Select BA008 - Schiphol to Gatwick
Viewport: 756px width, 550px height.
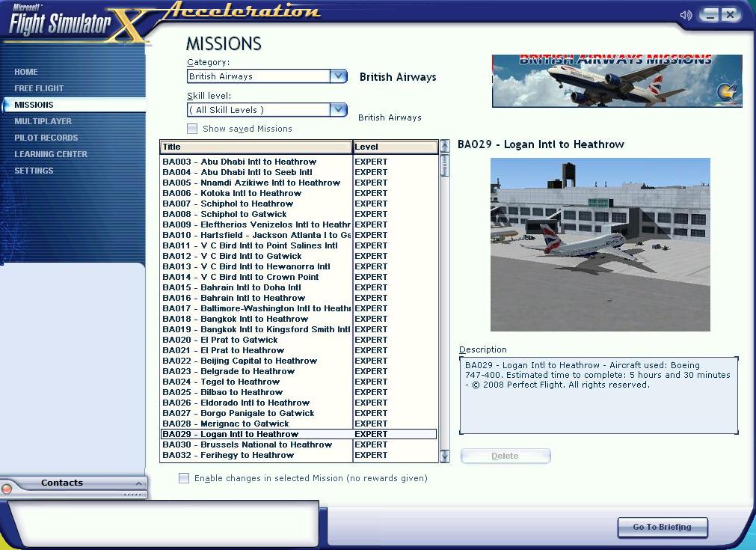299,214
